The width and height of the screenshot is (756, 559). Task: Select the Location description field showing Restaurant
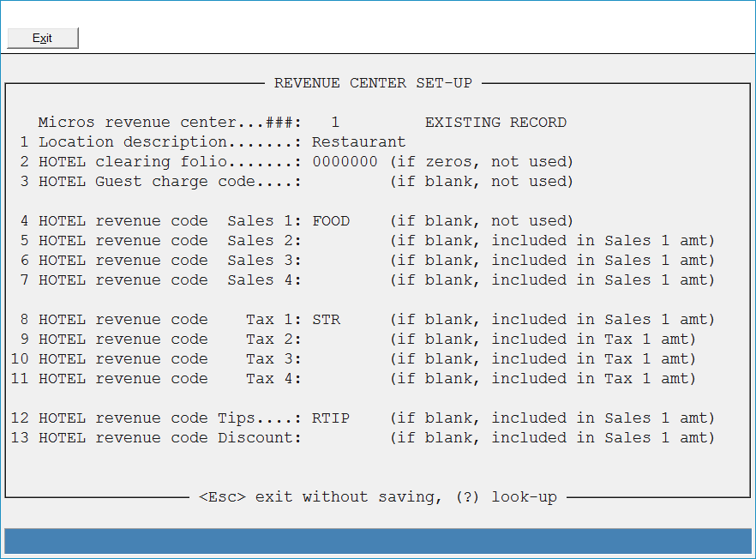coord(358,141)
